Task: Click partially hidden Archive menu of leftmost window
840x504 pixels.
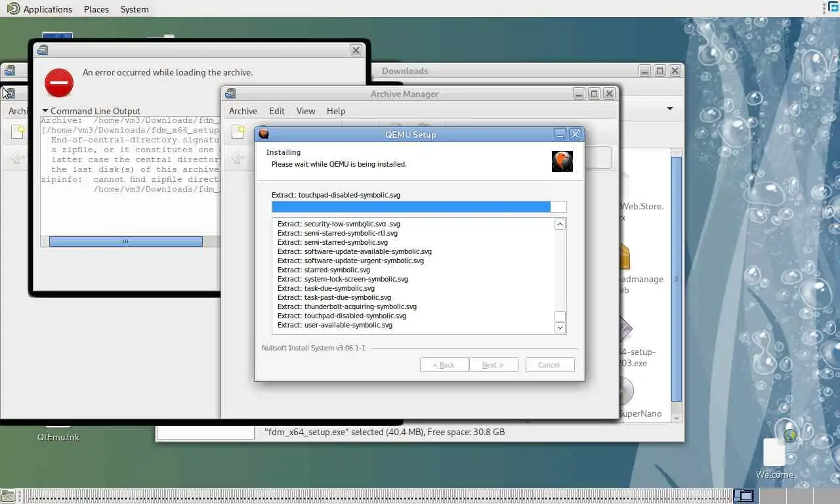Action: click(x=18, y=111)
